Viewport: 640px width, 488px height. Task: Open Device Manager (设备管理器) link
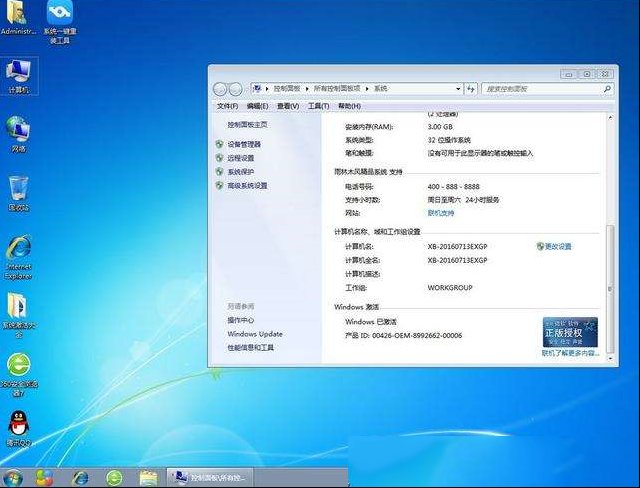tap(244, 144)
